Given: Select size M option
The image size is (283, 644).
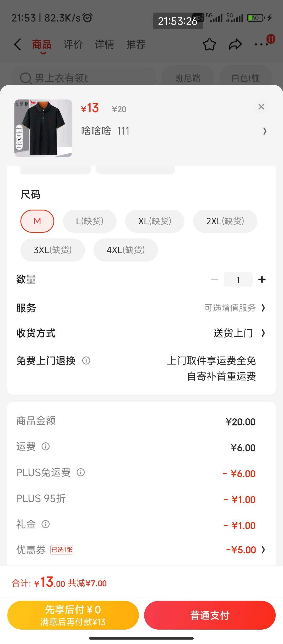Looking at the screenshot, I should 37,221.
